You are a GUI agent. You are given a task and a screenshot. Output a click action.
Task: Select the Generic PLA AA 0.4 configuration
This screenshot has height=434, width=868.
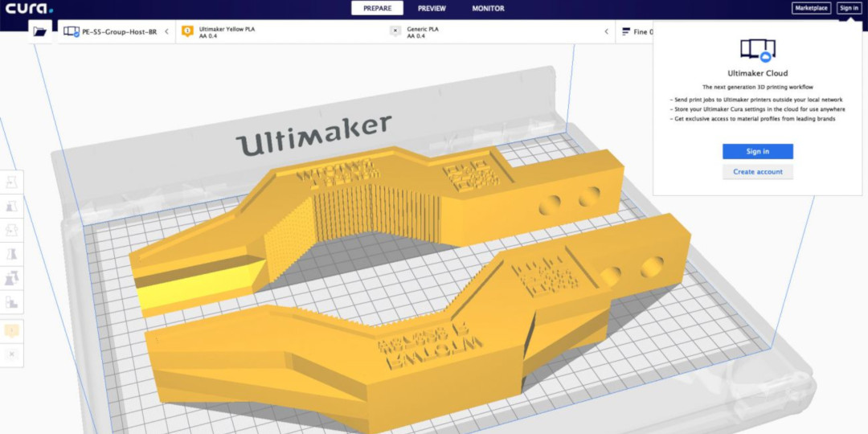pos(423,32)
